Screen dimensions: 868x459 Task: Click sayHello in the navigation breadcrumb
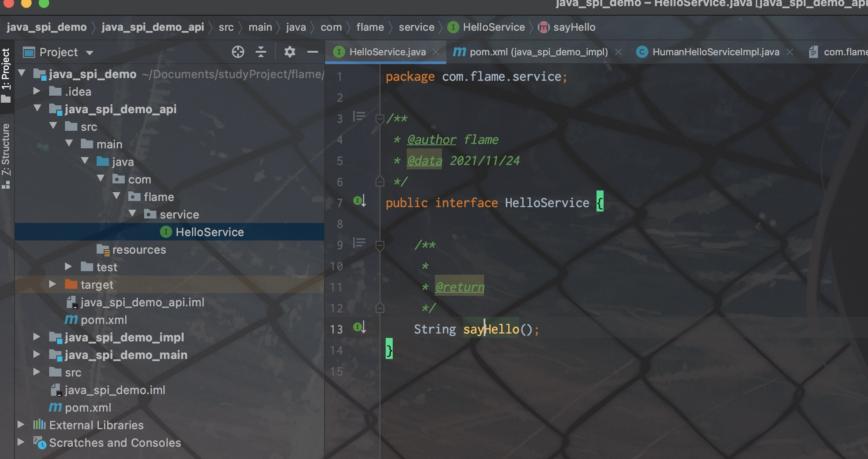[x=567, y=27]
